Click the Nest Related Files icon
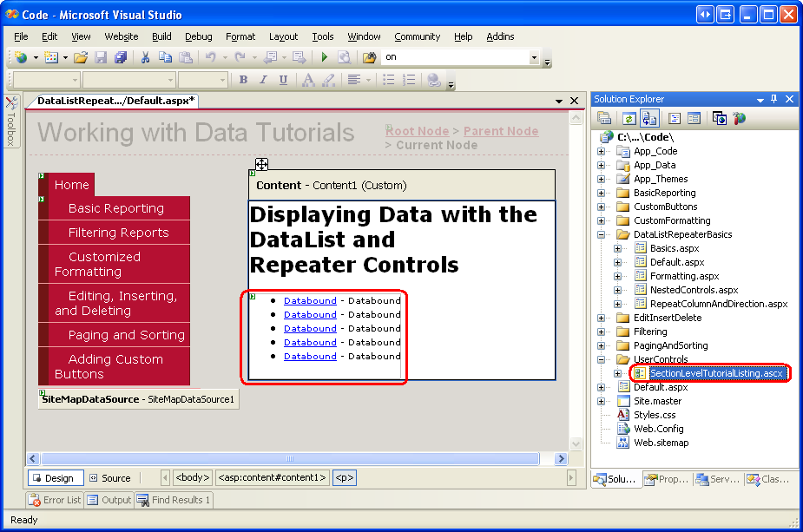The height and width of the screenshot is (532, 803). point(648,118)
